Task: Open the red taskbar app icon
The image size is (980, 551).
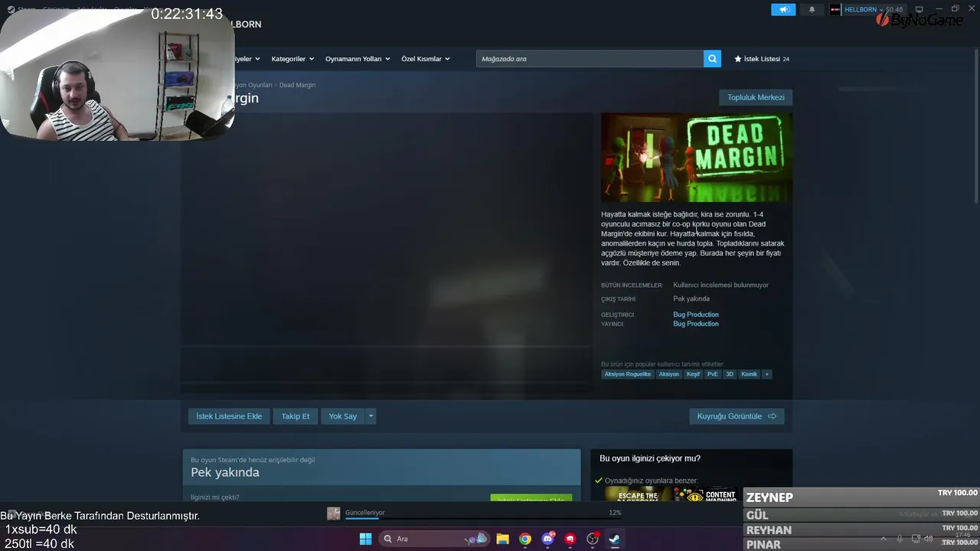Action: coord(570,539)
